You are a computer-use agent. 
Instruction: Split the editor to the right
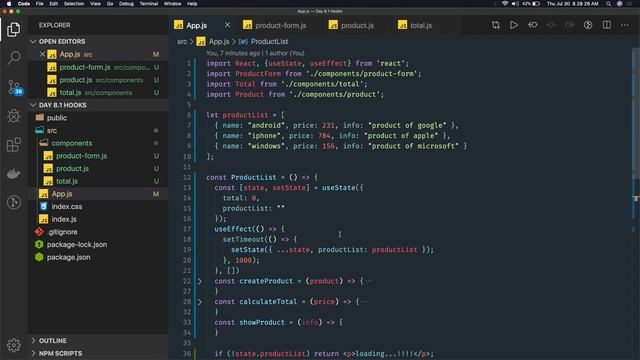(x=607, y=25)
